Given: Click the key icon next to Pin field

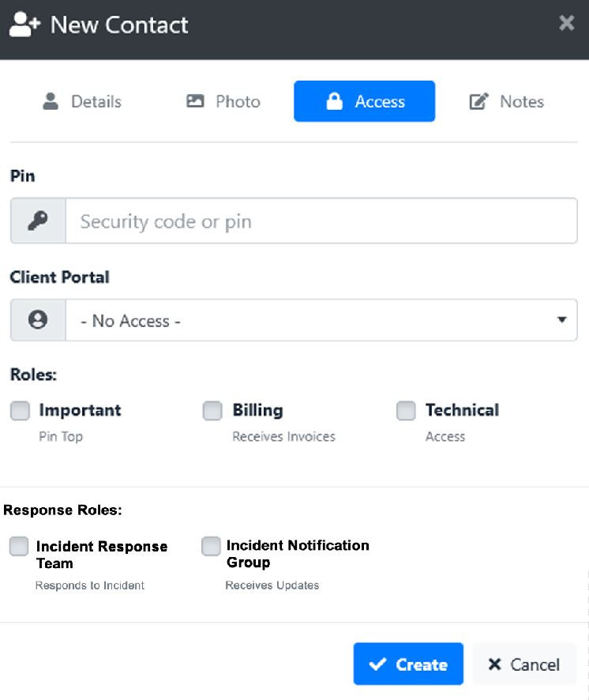Looking at the screenshot, I should (38, 220).
